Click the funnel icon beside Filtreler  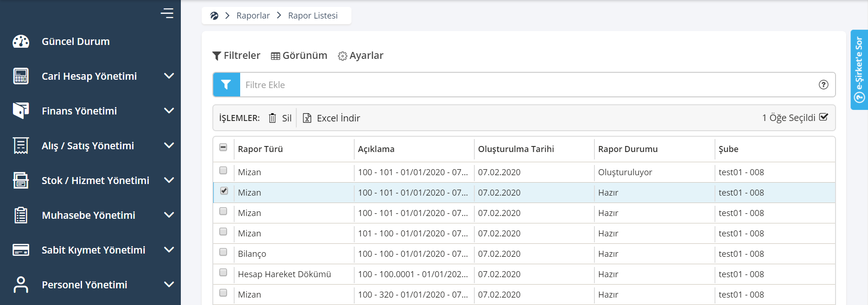pyautogui.click(x=217, y=56)
